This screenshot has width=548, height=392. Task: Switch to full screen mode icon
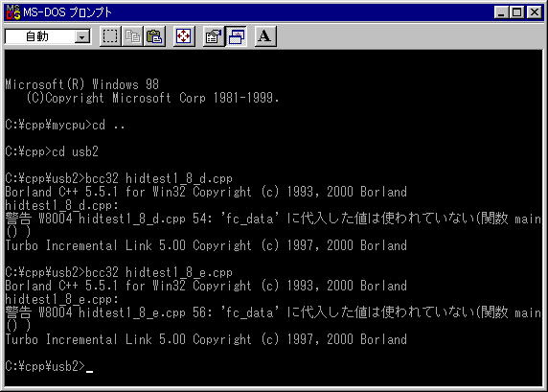pos(184,36)
